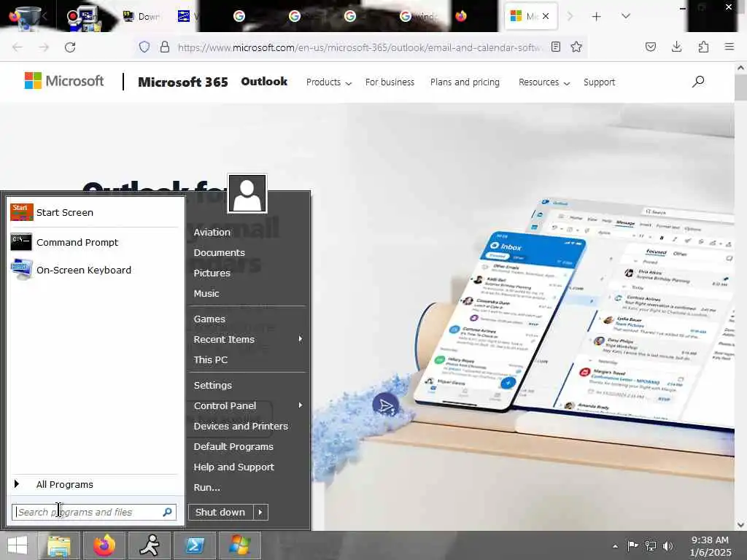Screen dimensions: 747x560
Task: Click the Shut down button
Action: pyautogui.click(x=220, y=513)
